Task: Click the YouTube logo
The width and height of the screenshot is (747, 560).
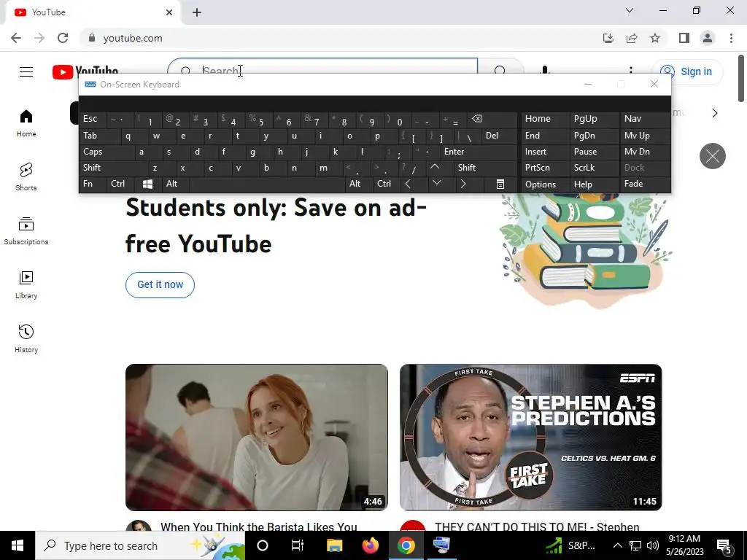Action: tap(85, 71)
